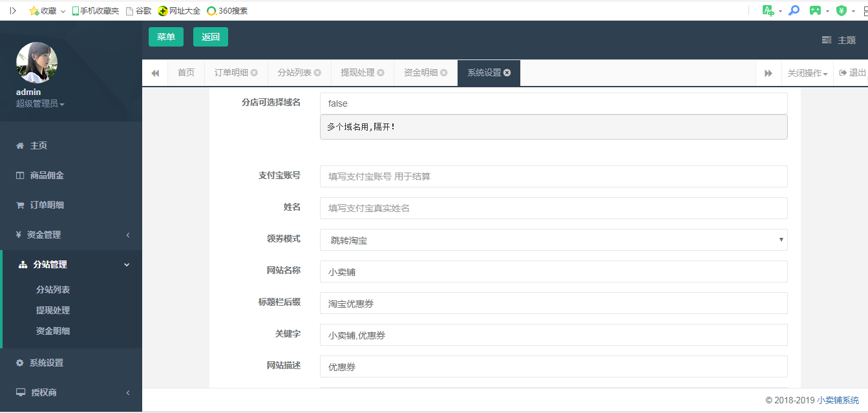The image size is (868, 413).
Task: Switch to the 首页 tab
Action: (186, 73)
